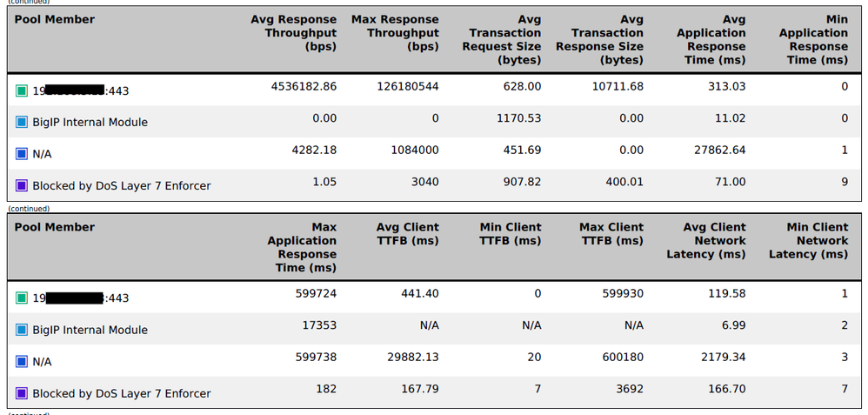Click the dark blue N/A swatch in the upper table
The width and height of the screenshot is (868, 415).
[x=22, y=154]
